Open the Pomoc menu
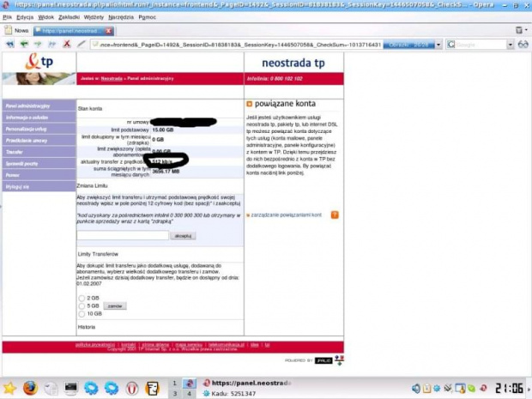 click(x=147, y=17)
